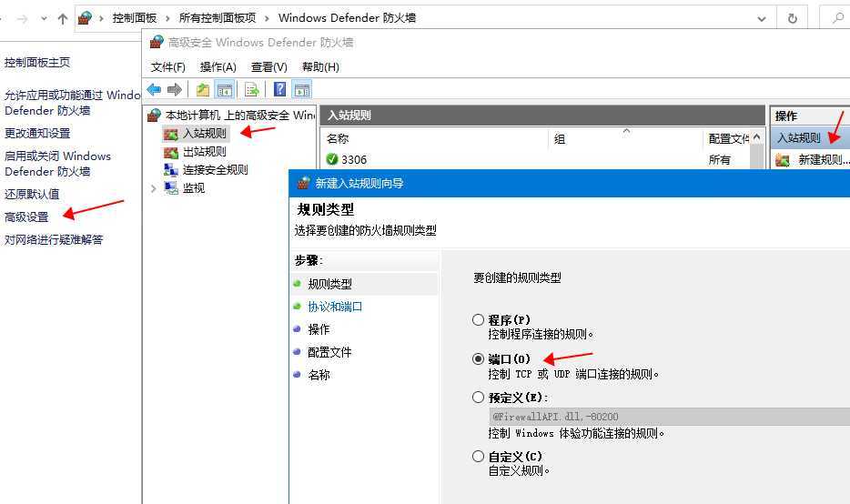Click wizard step 操作
850x504 pixels.
coord(319,329)
